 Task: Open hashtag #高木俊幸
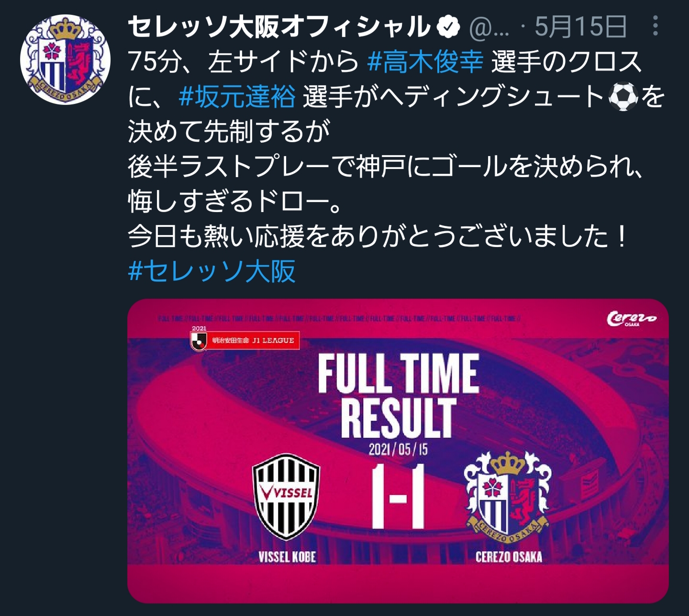[x=425, y=62]
